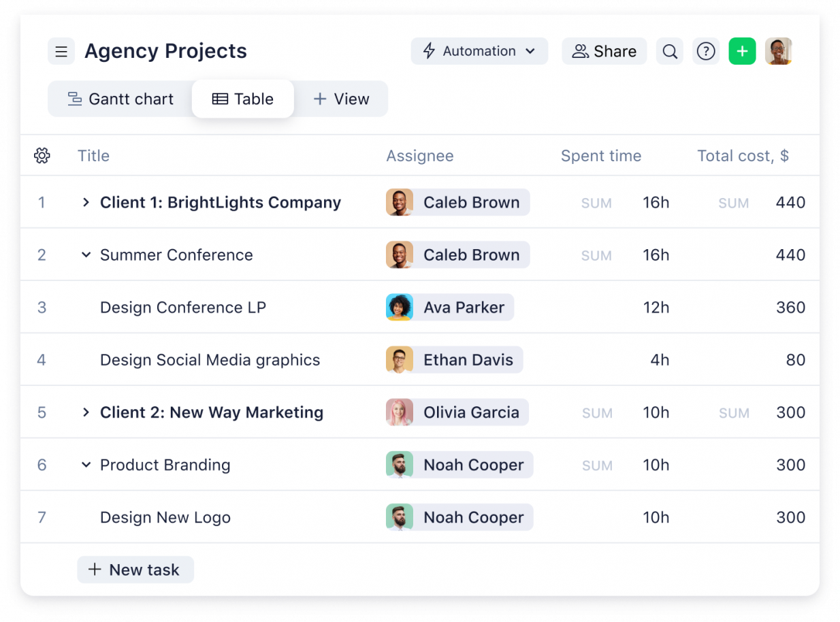Open the hamburger menu beside Agency Projects
The width and height of the screenshot is (840, 622).
point(61,52)
